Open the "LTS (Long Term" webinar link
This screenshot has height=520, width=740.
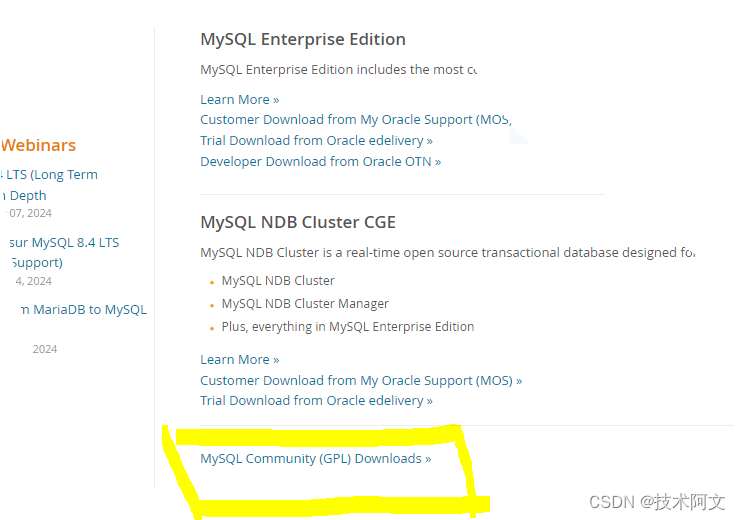[50, 175]
